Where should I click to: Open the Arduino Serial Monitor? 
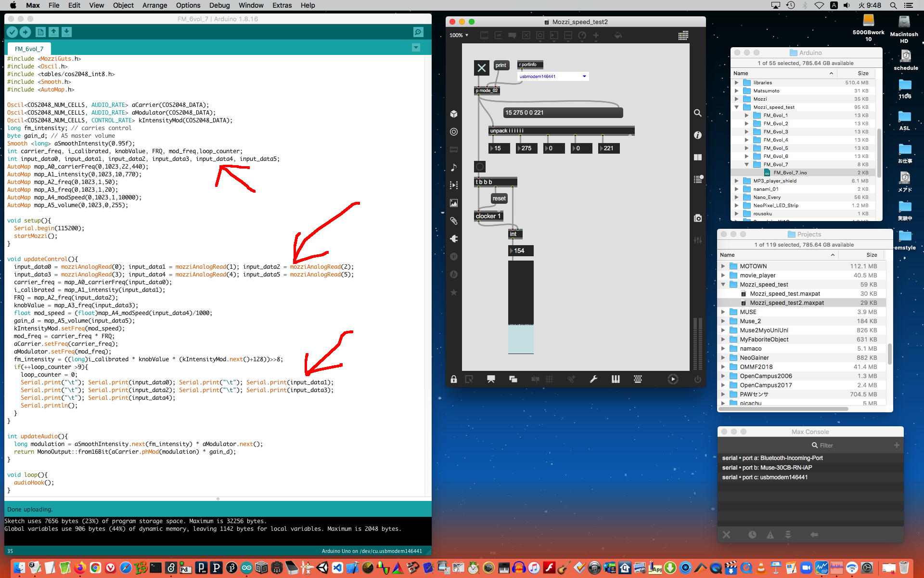[418, 32]
